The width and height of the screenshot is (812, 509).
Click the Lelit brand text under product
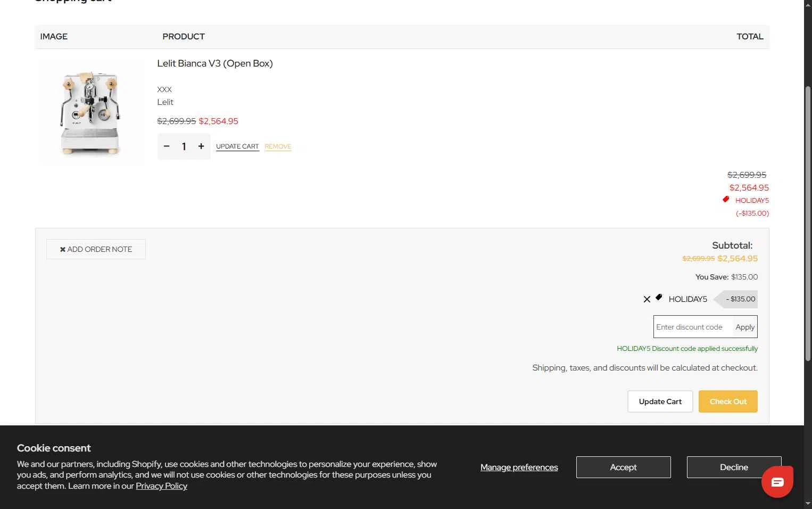pos(165,102)
